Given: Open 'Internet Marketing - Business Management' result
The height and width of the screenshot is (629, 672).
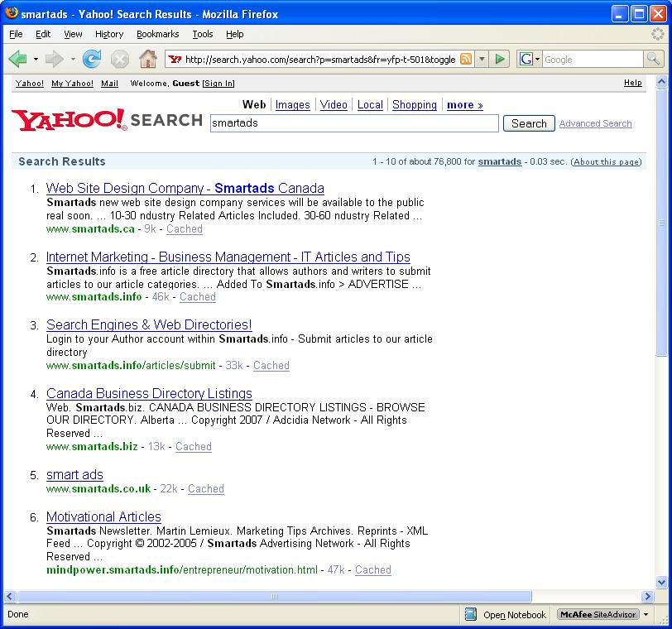Looking at the screenshot, I should 228,257.
